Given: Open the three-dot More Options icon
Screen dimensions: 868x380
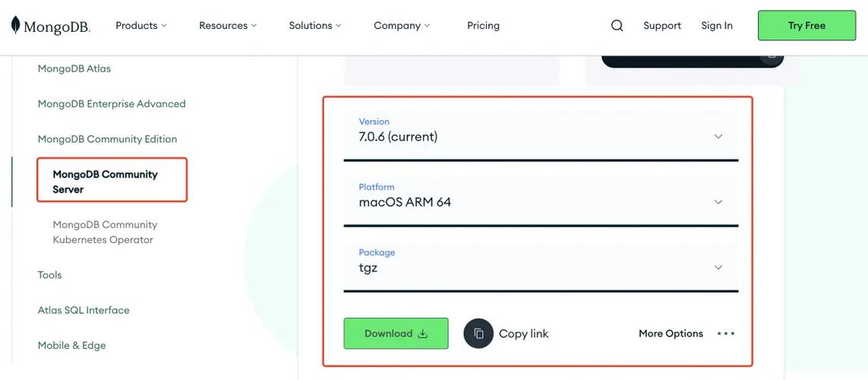Looking at the screenshot, I should [x=726, y=334].
